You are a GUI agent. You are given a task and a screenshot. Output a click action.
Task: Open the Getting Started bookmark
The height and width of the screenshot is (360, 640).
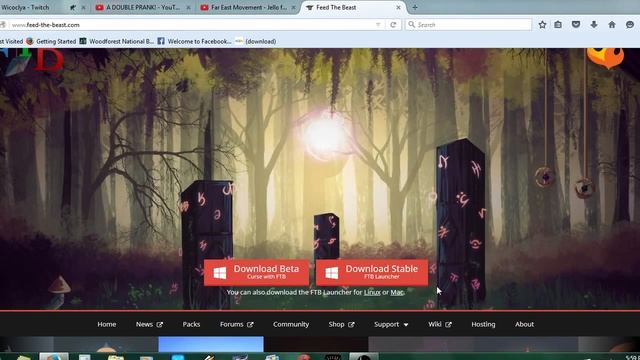[x=51, y=41]
